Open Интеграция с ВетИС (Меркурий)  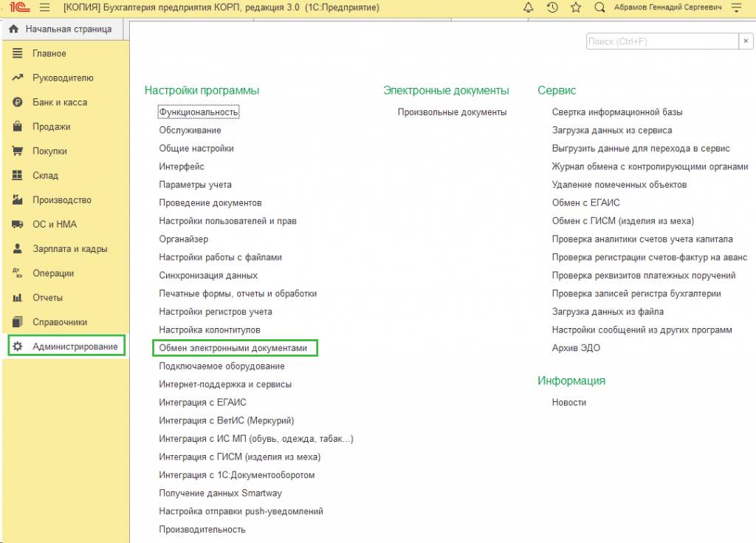tap(227, 420)
